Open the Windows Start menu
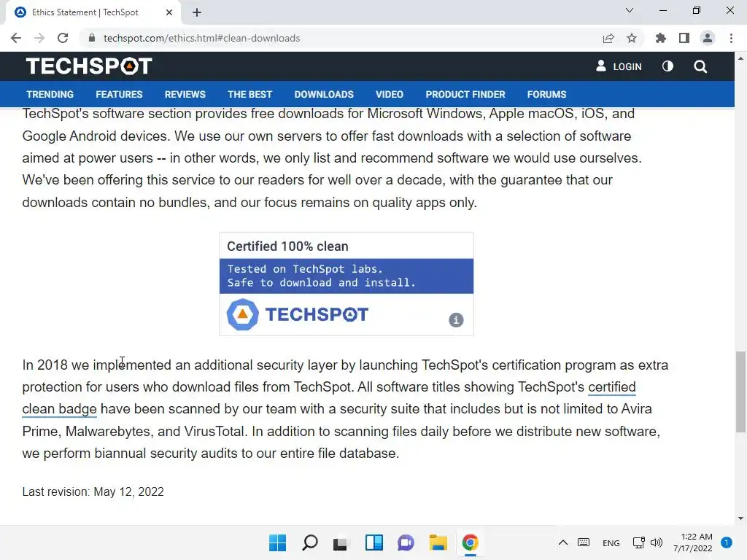747x560 pixels. coord(278,542)
